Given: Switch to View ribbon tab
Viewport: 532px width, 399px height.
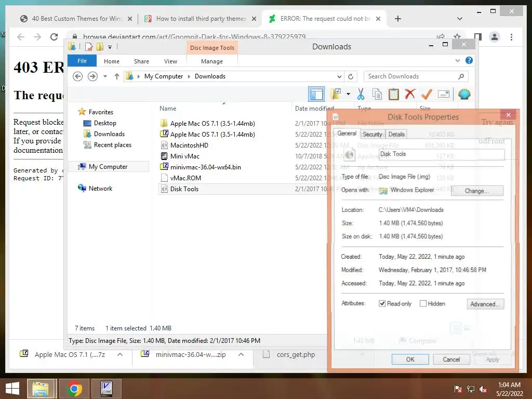Looking at the screenshot, I should click(x=170, y=61).
